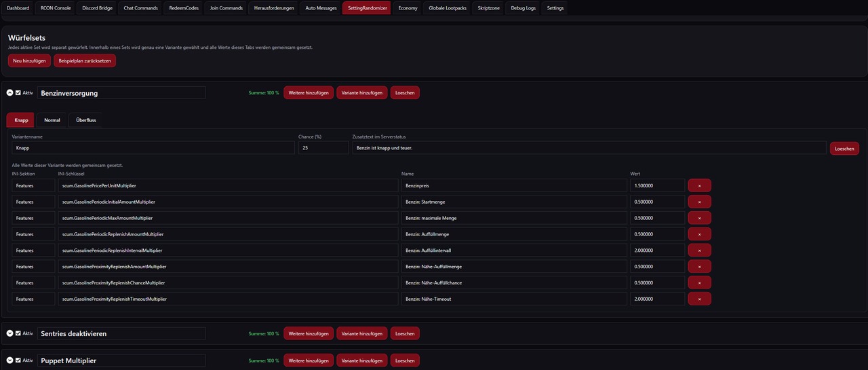Open the RedeemCodes tab
Viewport: 868px width, 370px height.
[x=184, y=8]
